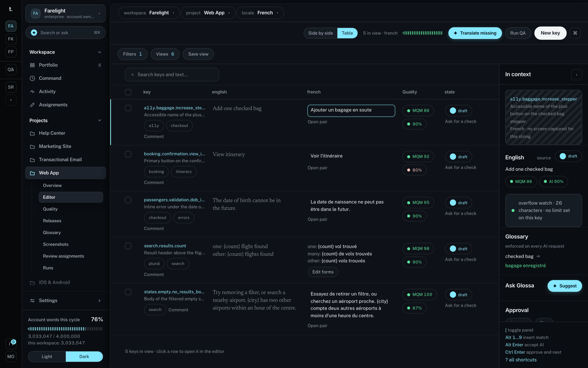Check the search.results.count row checkbox
The image size is (588, 368).
(x=128, y=246)
